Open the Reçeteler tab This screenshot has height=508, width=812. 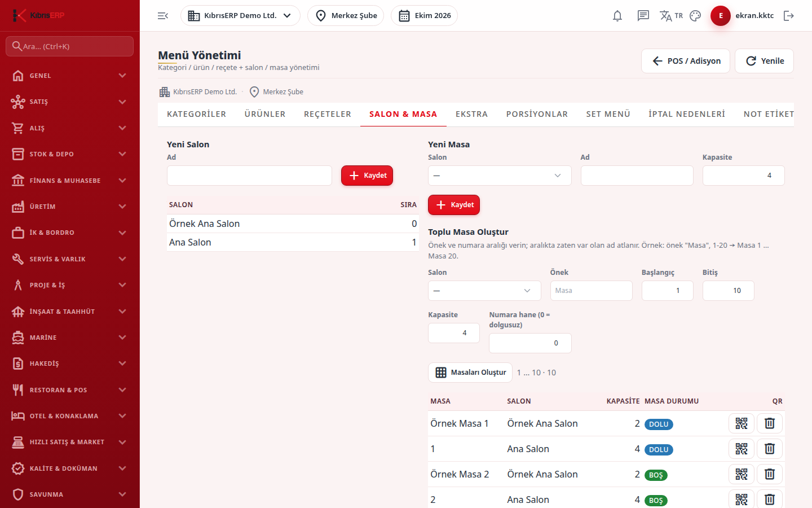[328, 114]
